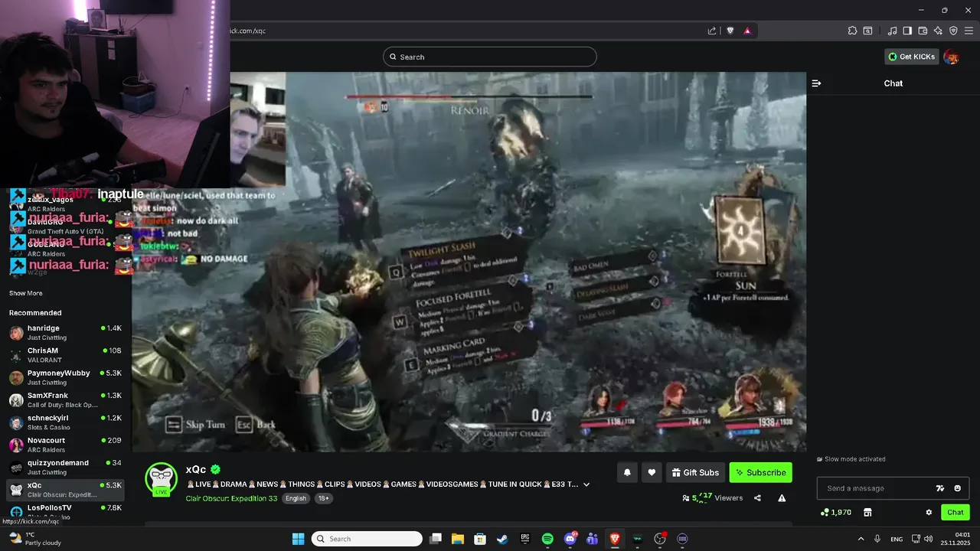Report the stream via warning triangle icon
The image size is (980, 551).
782,498
